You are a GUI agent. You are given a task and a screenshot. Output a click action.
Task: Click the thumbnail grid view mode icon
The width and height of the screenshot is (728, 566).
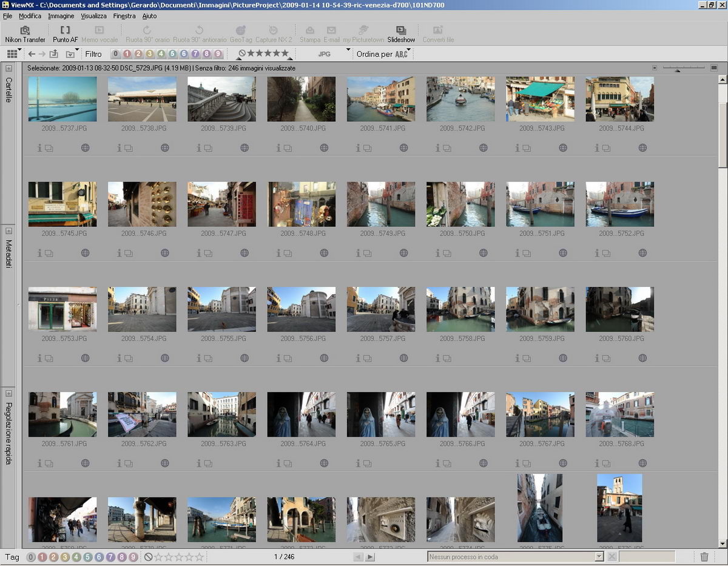tap(12, 54)
